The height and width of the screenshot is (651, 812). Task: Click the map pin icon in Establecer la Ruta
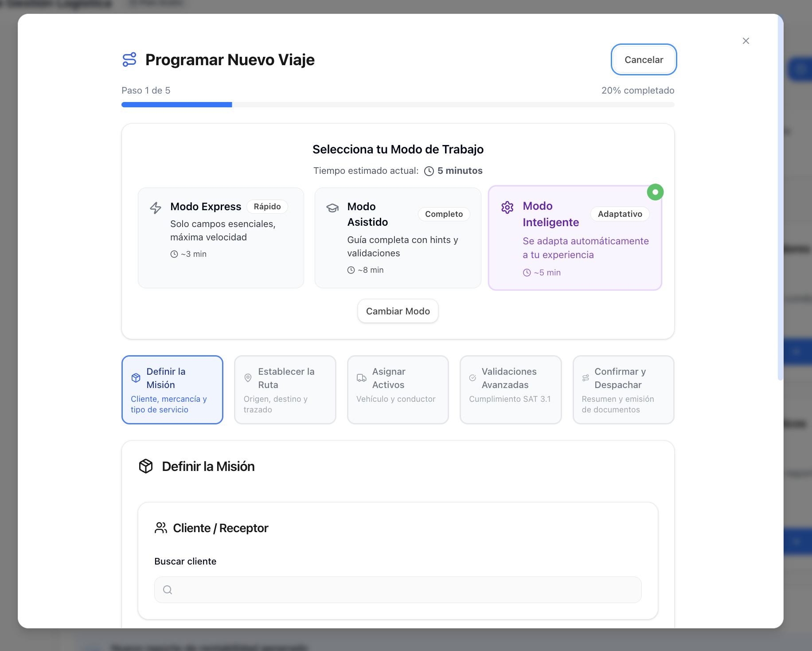coord(248,378)
